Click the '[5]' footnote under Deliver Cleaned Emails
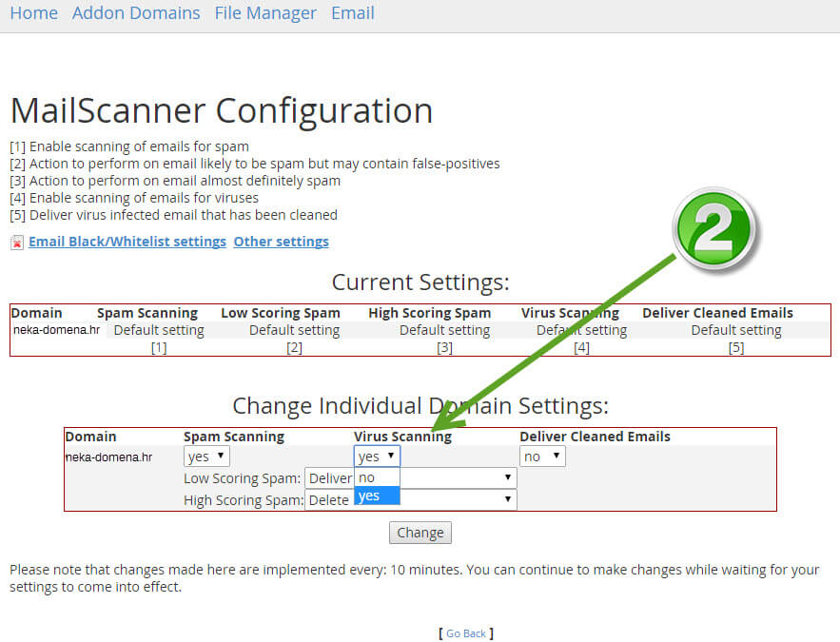The height and width of the screenshot is (642, 840). pos(736,348)
